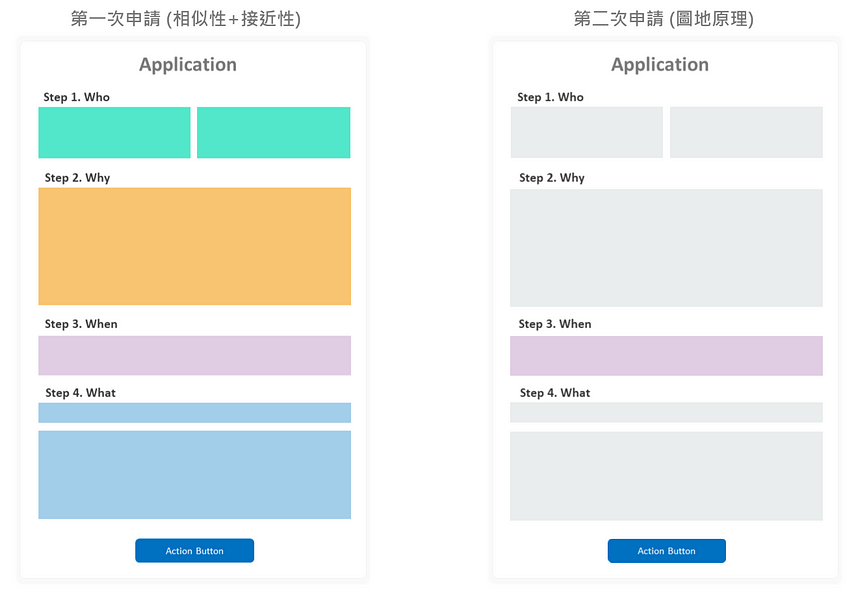Click right gray Step 1 Who field
The image size is (854, 600).
tap(746, 132)
